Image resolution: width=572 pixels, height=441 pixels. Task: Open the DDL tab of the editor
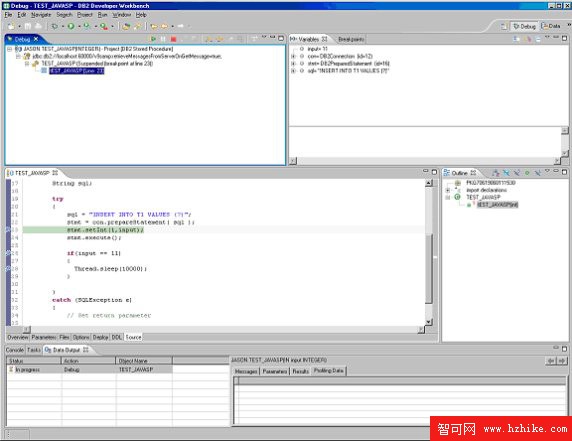(x=116, y=337)
